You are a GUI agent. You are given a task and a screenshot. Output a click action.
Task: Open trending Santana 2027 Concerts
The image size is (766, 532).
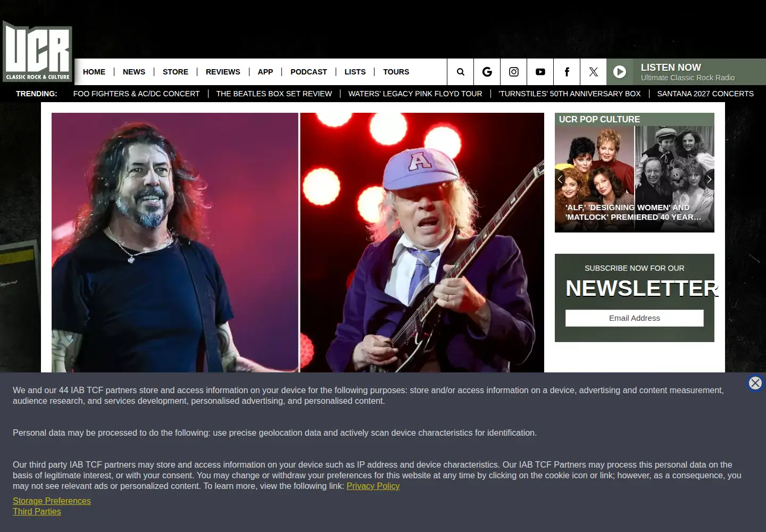pyautogui.click(x=705, y=94)
